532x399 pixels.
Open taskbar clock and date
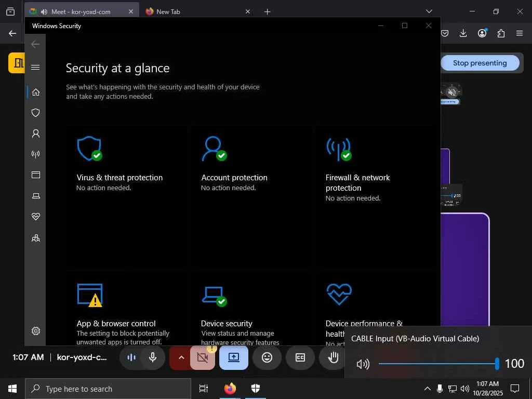click(x=487, y=389)
